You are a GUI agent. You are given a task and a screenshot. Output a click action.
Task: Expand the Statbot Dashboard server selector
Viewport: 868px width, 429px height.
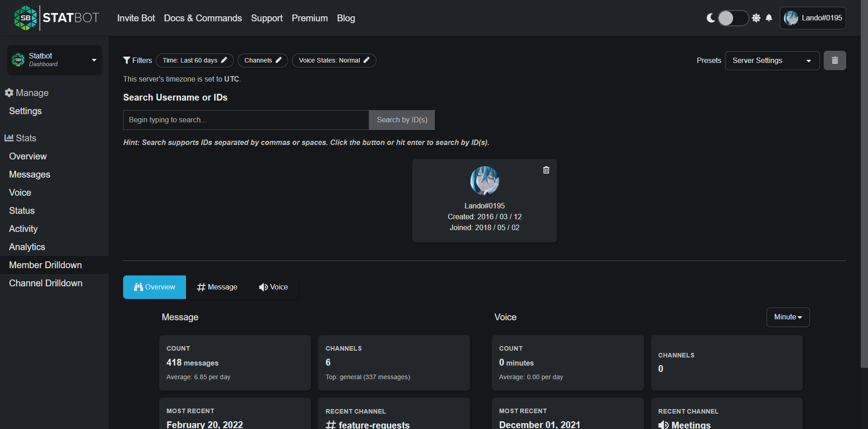click(54, 60)
